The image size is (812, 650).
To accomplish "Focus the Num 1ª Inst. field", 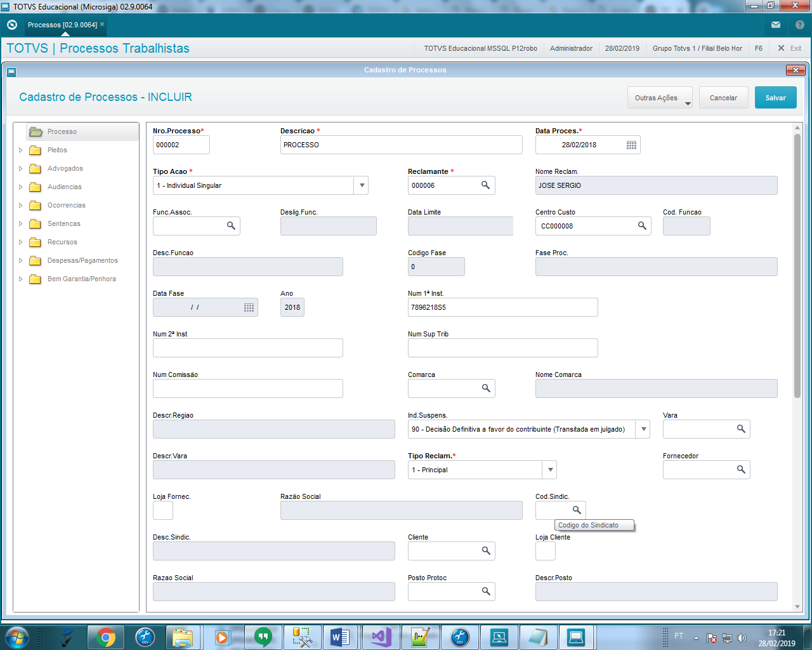I will [503, 307].
